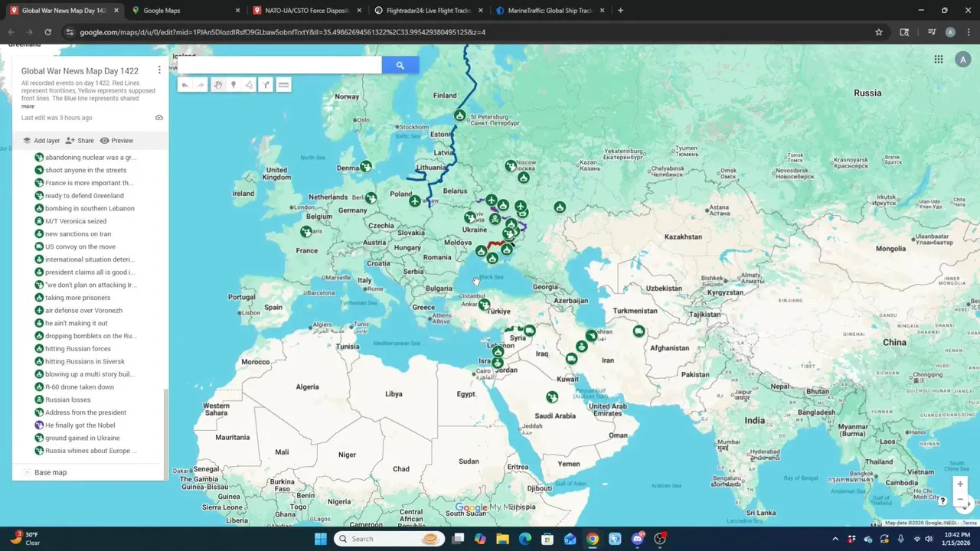
Task: Open File Explorer from the taskbar
Action: point(502,539)
